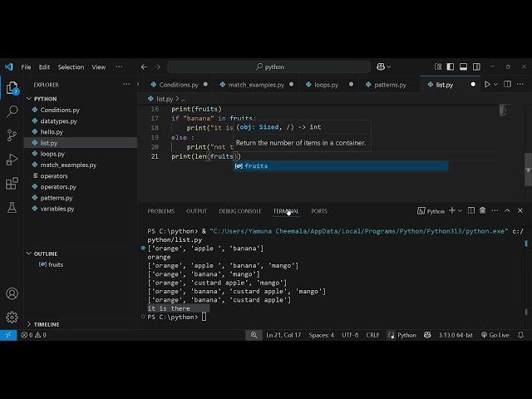Open the run options dropdown arrow

tap(495, 85)
